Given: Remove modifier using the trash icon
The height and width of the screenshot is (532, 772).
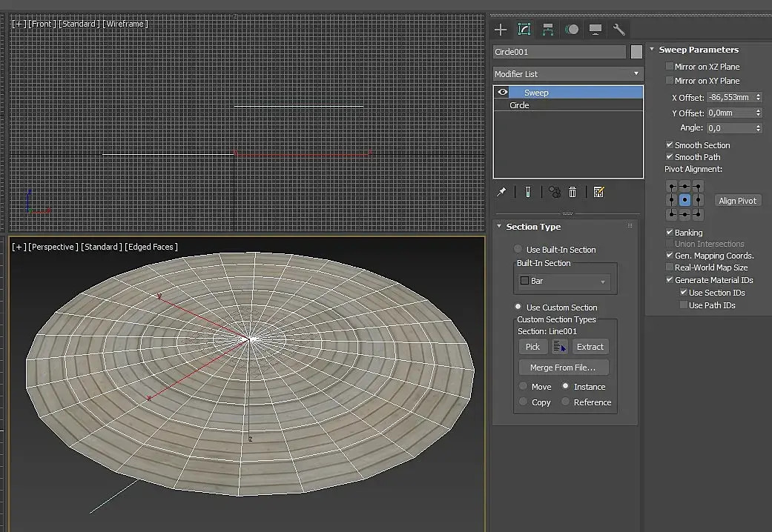Looking at the screenshot, I should [573, 192].
